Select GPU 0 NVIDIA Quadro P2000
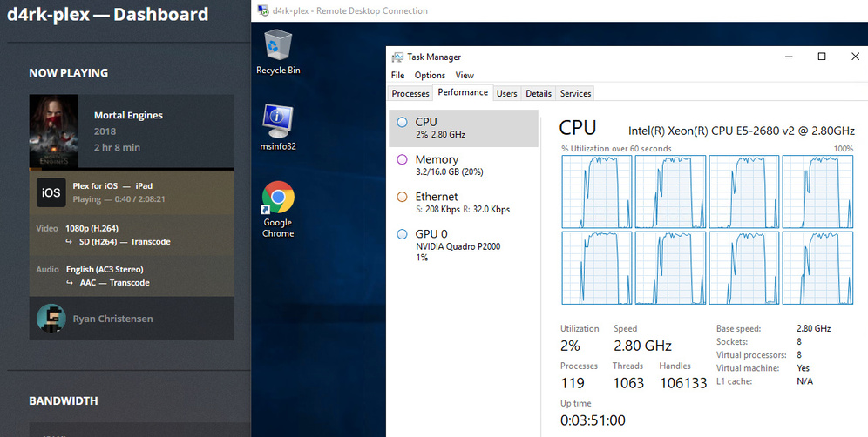868x437 pixels. click(x=464, y=245)
